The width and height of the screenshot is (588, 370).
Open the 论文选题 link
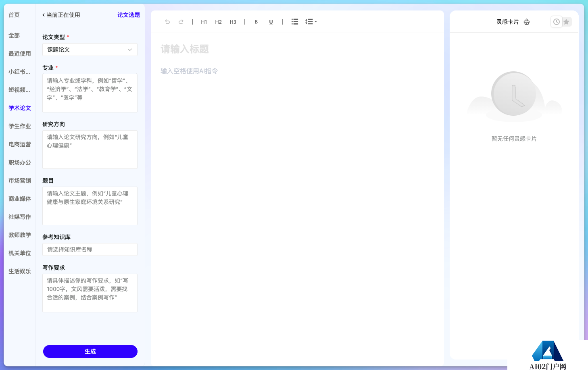tap(129, 15)
